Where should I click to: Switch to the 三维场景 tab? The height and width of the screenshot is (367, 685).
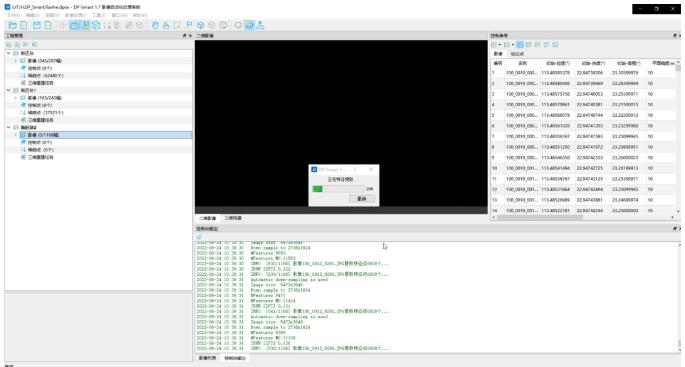pos(233,218)
